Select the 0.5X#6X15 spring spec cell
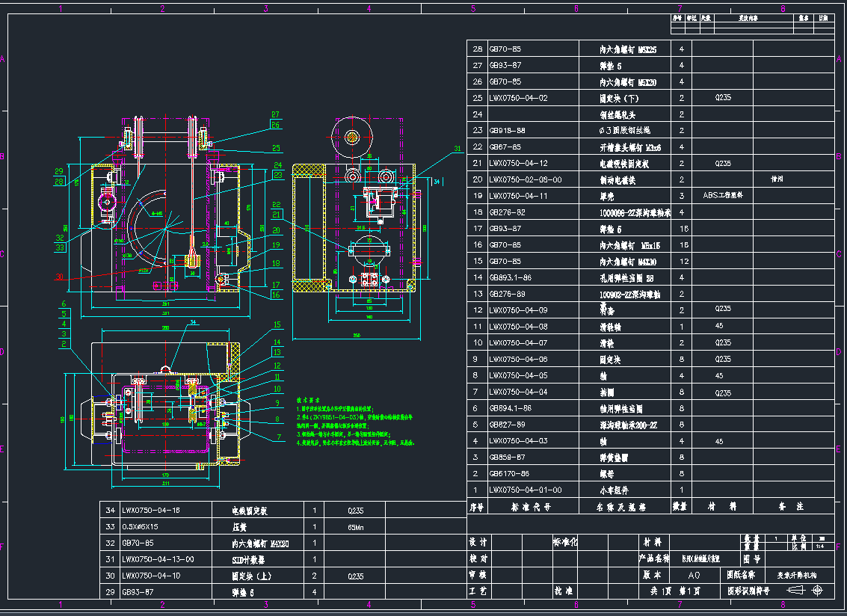The image size is (847, 616). [x=143, y=527]
